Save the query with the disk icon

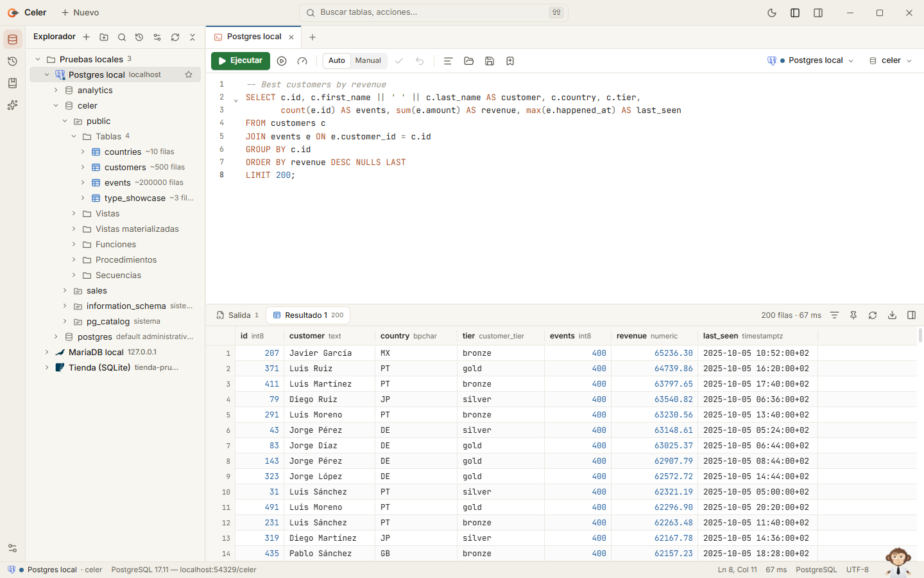click(490, 61)
